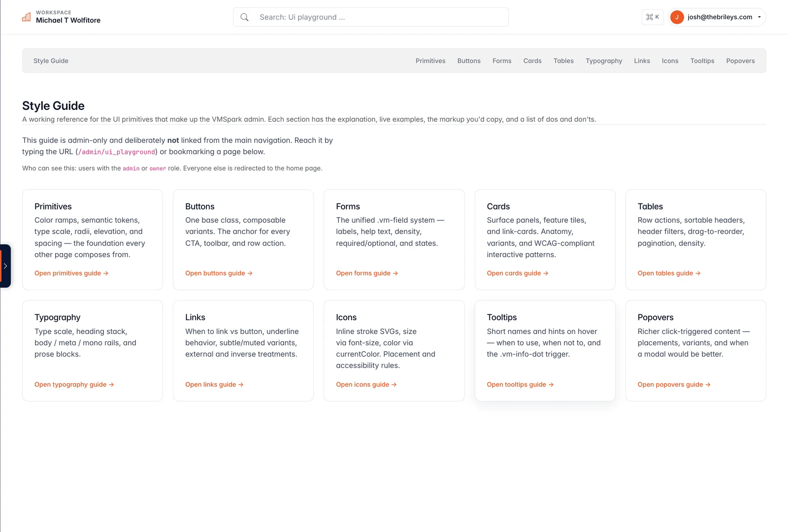Go to Primitives in the nav bar
This screenshot has height=532, width=788.
point(430,61)
